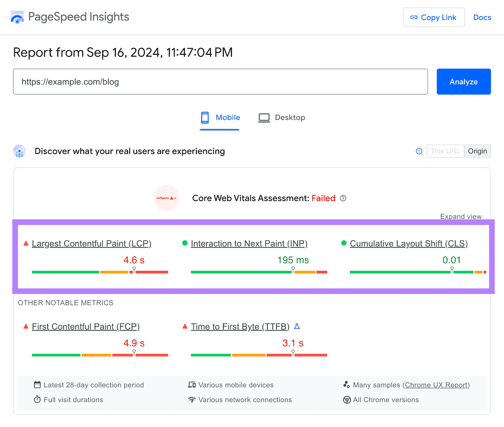Click Various mobile devices text
Viewport: 504px width, 427px height.
236,385
